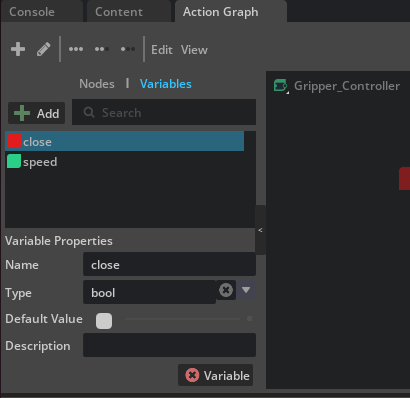The width and height of the screenshot is (410, 398).
Task: Click the Name input field
Action: pos(169,264)
